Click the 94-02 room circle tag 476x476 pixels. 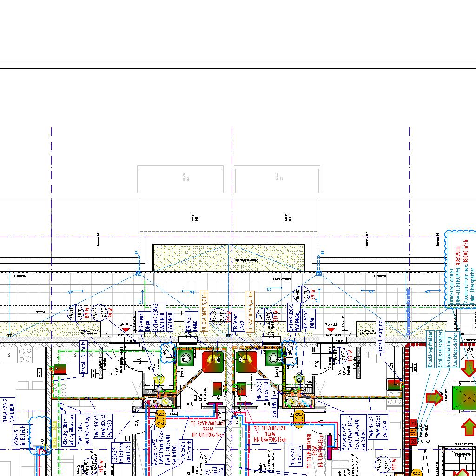point(301,294)
